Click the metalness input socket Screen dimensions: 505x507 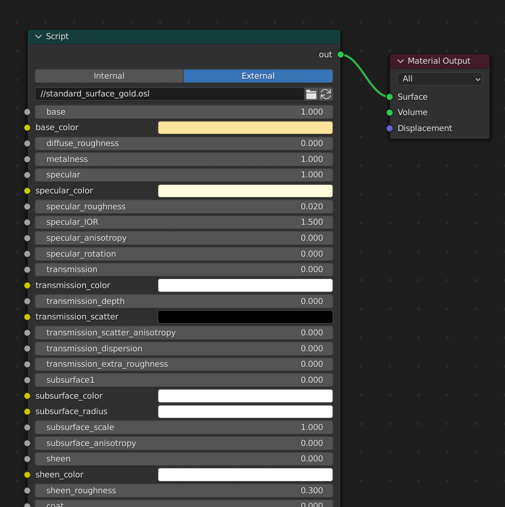pos(27,159)
